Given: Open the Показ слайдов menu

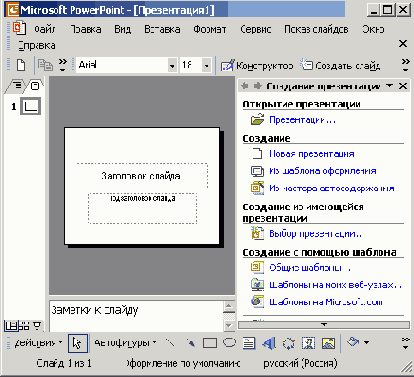Looking at the screenshot, I should pos(316,29).
